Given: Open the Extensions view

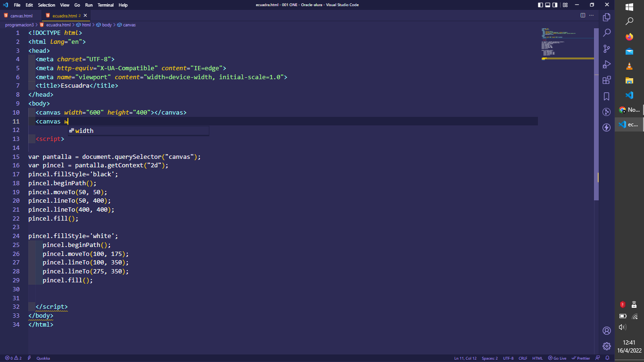Looking at the screenshot, I should [607, 80].
